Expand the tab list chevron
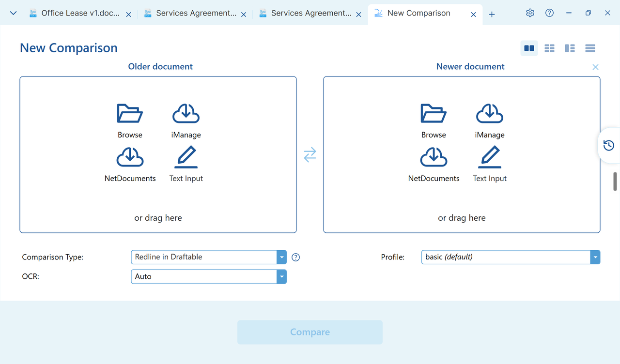Screen dimensions: 620x364 pos(13,13)
